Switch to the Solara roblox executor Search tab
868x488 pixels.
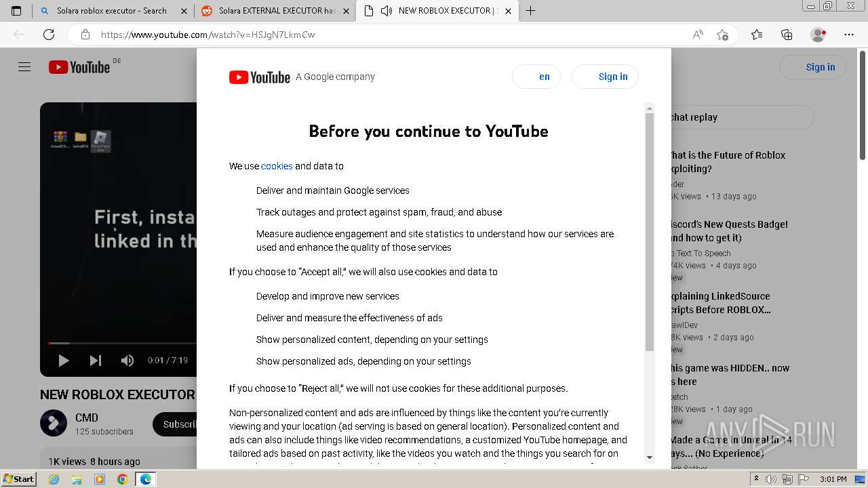tap(113, 11)
